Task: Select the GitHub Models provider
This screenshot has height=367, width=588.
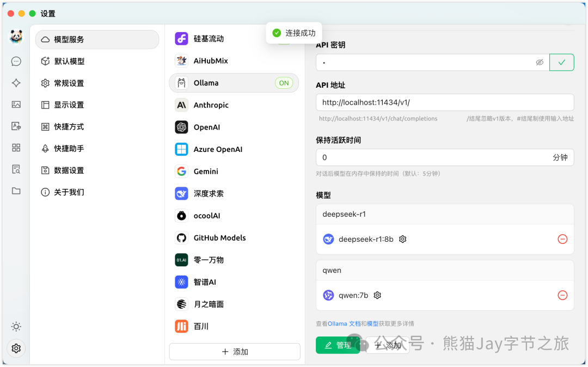Action: 234,237
